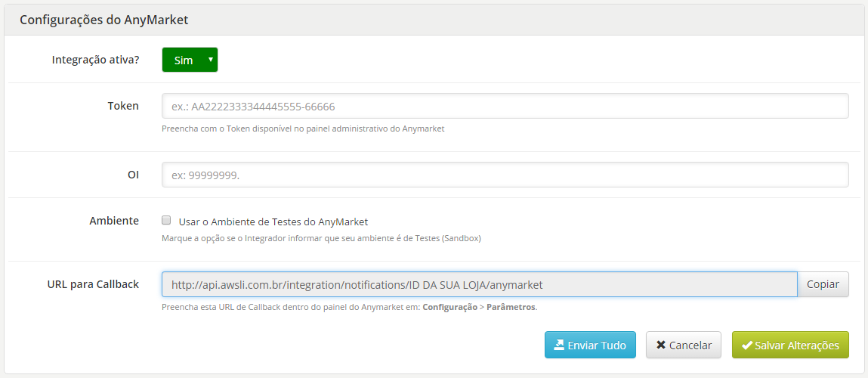Click the Copiar button

[x=823, y=284]
